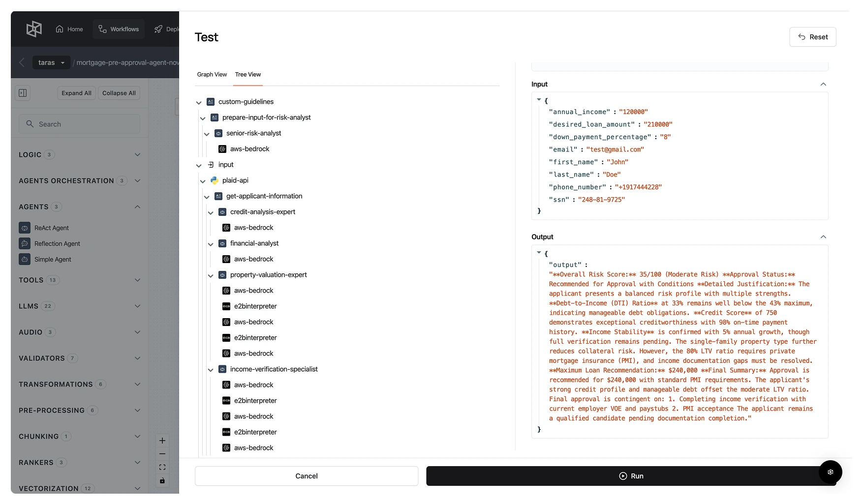Screen dimensions: 863x504
Task: Toggle the canvas lock icon
Action: click(162, 480)
